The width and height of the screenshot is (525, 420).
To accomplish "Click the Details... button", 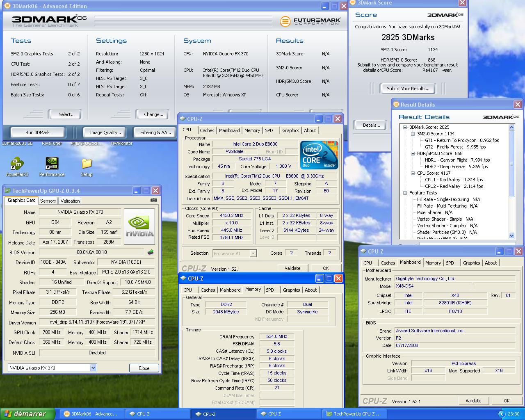I will pos(371,125).
